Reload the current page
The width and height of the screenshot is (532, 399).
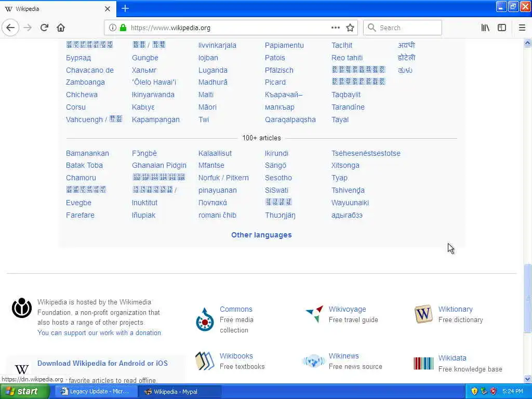pyautogui.click(x=44, y=28)
